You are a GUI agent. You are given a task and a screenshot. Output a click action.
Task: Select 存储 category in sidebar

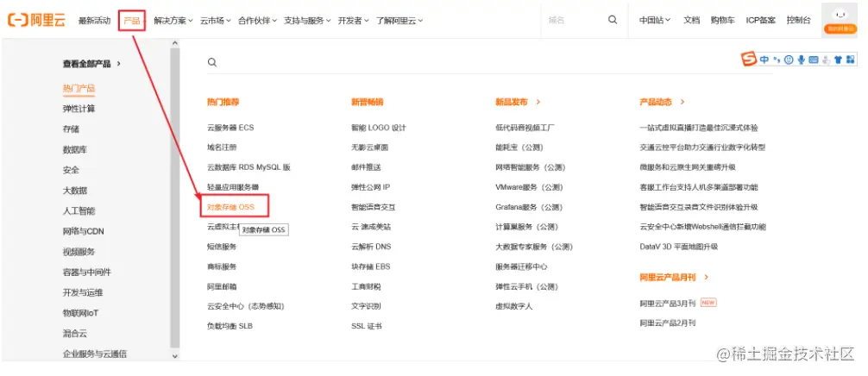click(71, 128)
